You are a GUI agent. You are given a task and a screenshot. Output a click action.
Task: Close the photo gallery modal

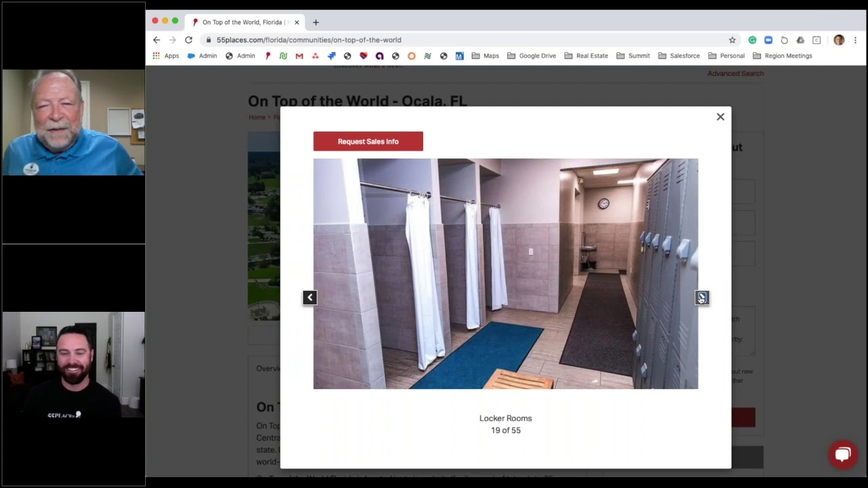click(x=720, y=117)
